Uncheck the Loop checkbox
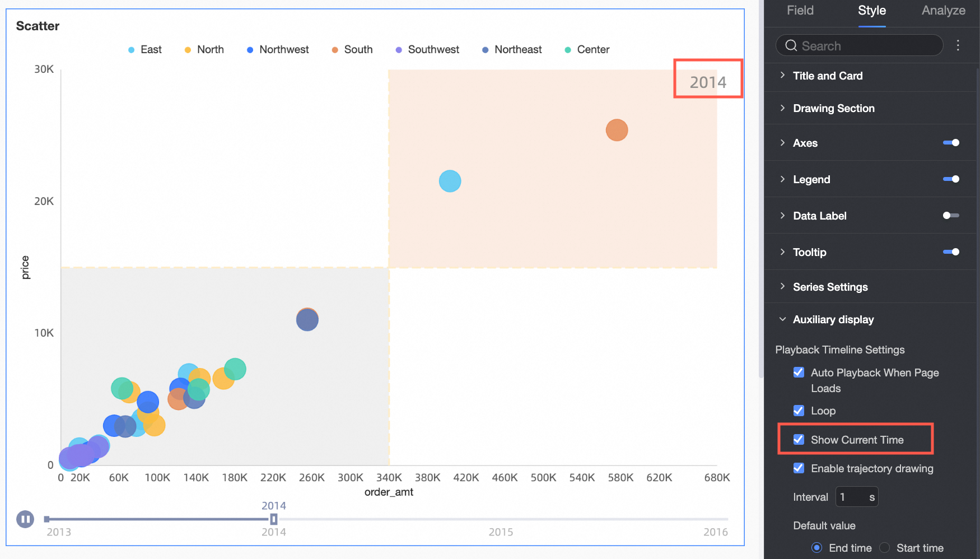This screenshot has width=980, height=559. click(799, 411)
